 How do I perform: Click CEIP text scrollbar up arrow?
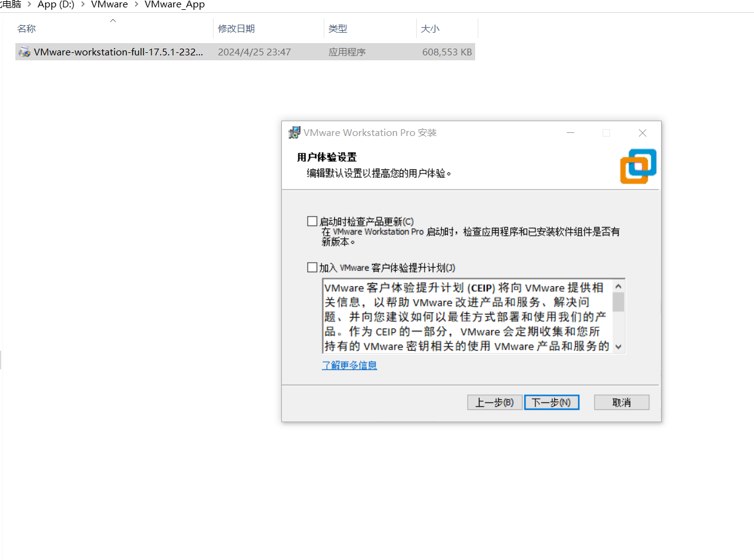tap(619, 286)
